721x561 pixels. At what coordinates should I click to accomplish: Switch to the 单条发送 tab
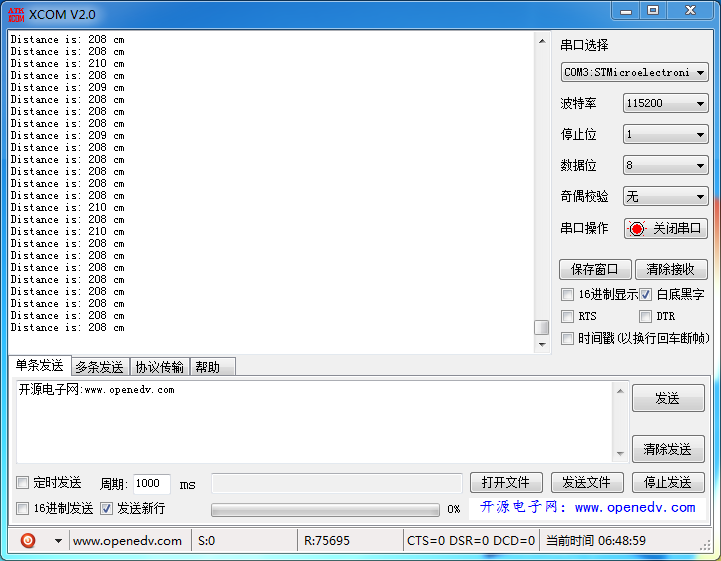(40, 366)
